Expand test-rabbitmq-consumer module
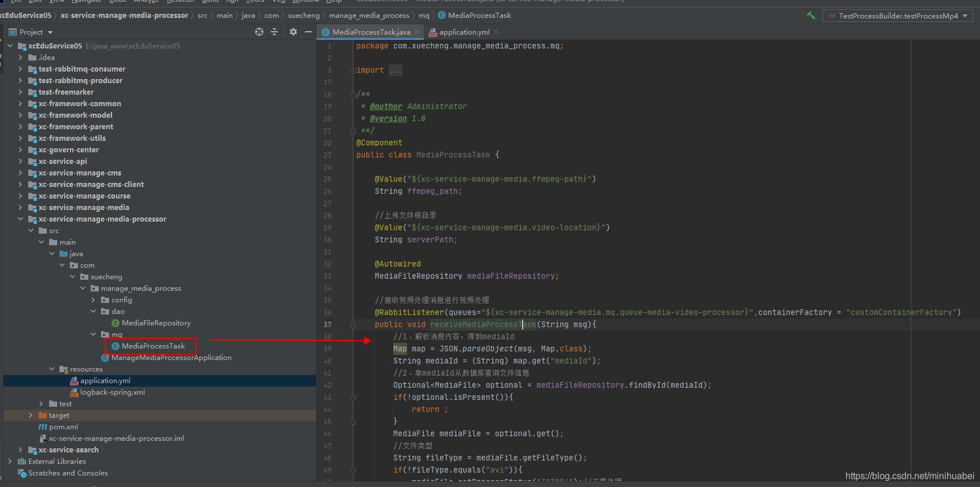The width and height of the screenshot is (980, 487). pyautogui.click(x=20, y=69)
